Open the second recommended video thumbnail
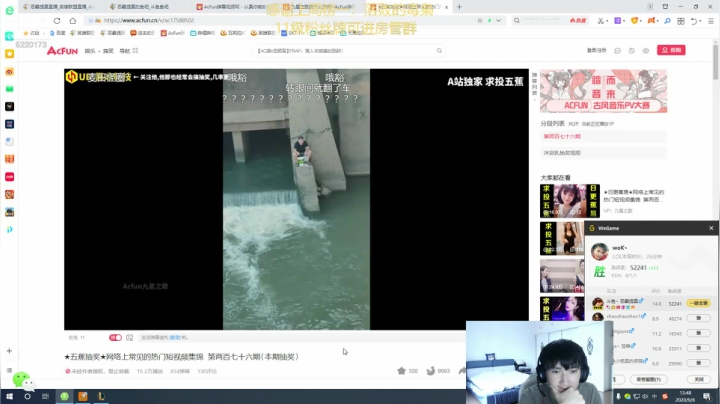720x404 pixels. 562,238
